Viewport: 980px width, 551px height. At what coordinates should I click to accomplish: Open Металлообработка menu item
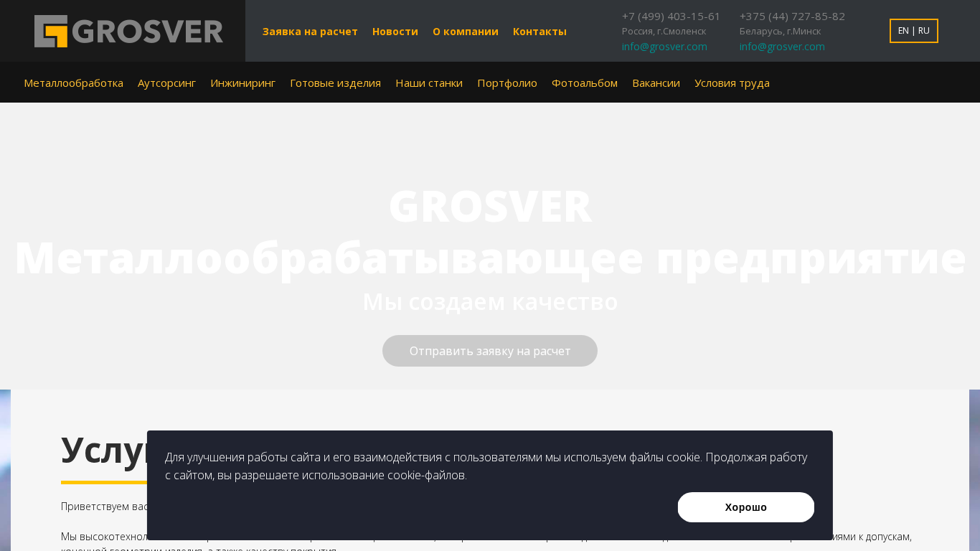point(74,83)
